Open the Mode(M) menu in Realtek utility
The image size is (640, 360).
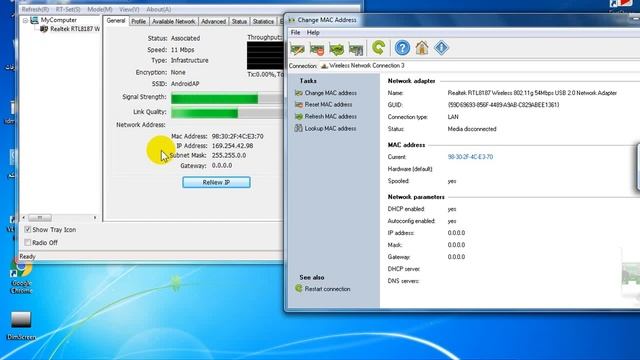100,9
